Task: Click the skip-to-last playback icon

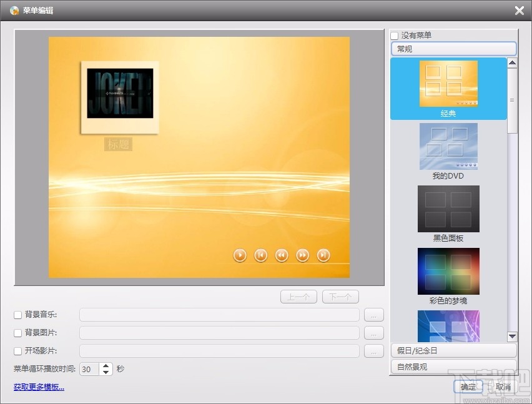Action: coord(323,255)
